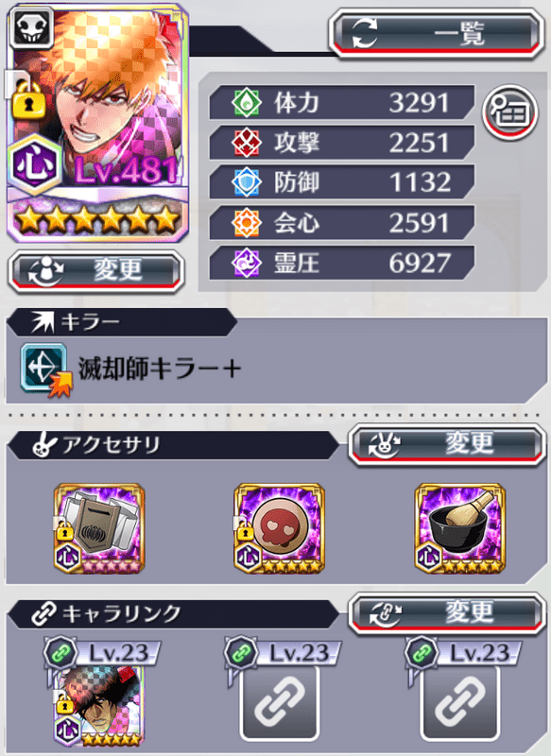The width and height of the screenshot is (551, 756).
Task: Click the 滅却師キラー+ killer skill icon
Action: click(x=44, y=369)
